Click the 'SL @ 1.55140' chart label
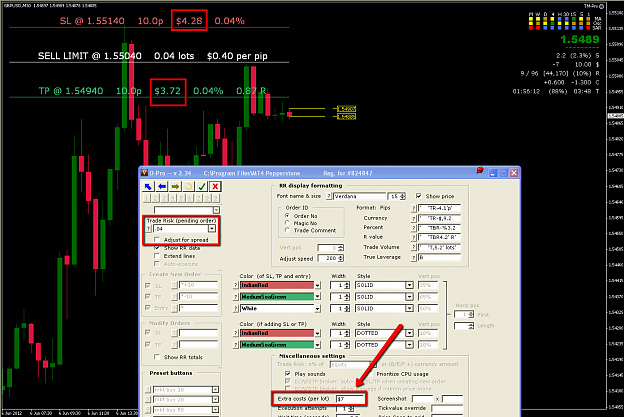The width and height of the screenshot is (625, 417). 92,21
